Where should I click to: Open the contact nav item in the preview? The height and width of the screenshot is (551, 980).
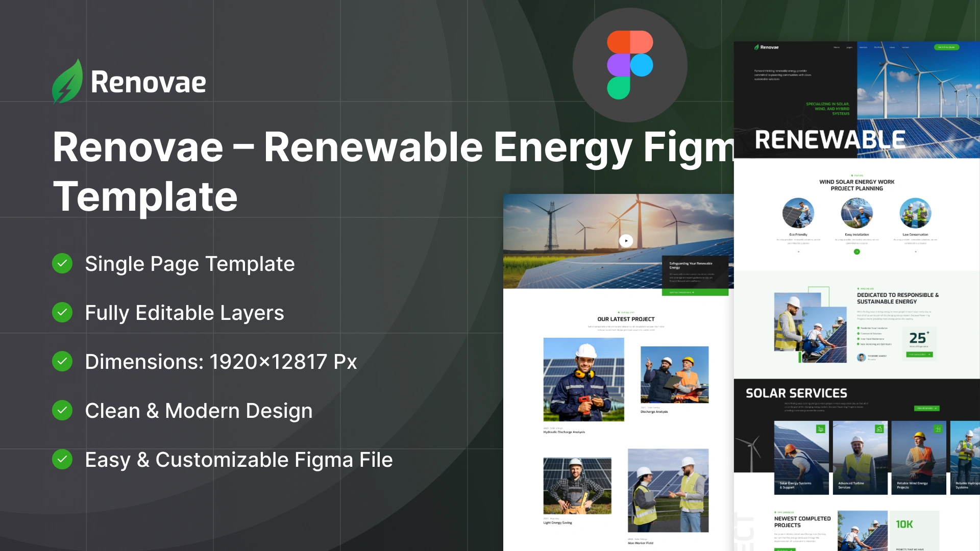coord(905,47)
